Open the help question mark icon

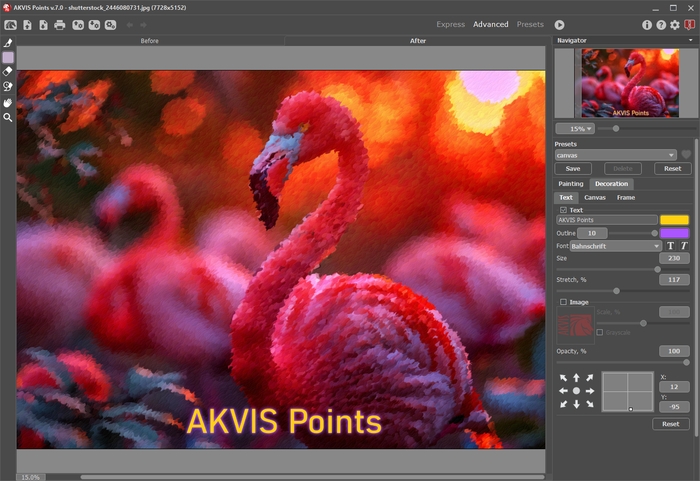[661, 25]
